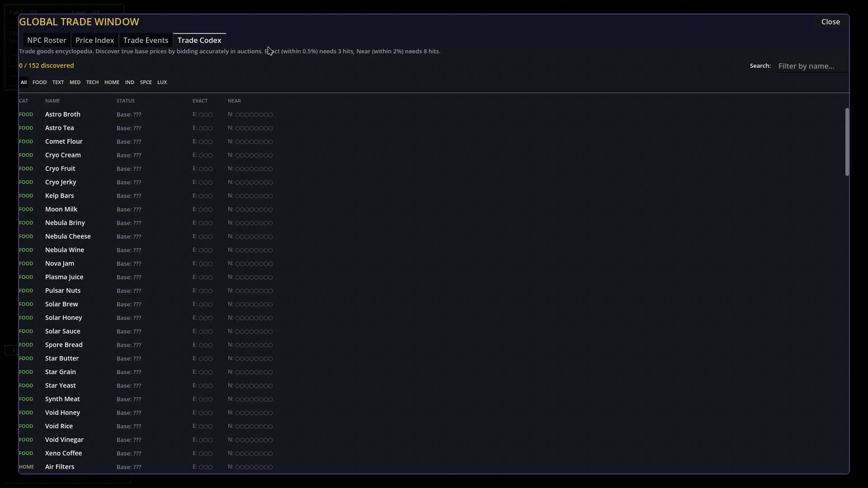Click the codex list vertical scrollbar
This screenshot has height=488, width=868.
(x=847, y=142)
